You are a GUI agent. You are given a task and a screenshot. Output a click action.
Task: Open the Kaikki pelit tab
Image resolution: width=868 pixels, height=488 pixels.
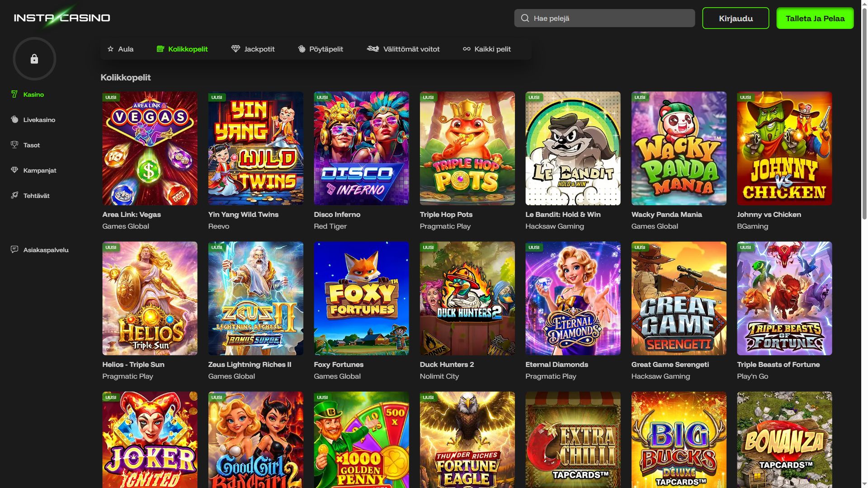(487, 49)
